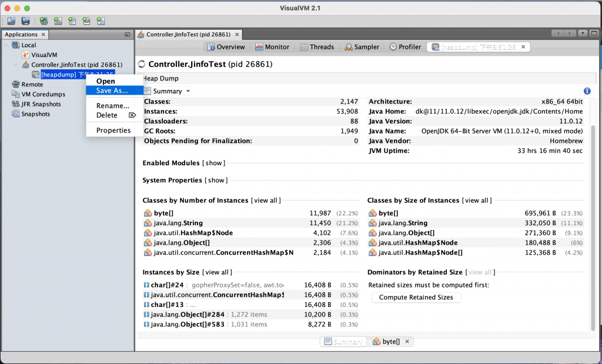Click the java.lang.Object[]#583 1,031 items row
The width and height of the screenshot is (602, 364).
click(250, 325)
